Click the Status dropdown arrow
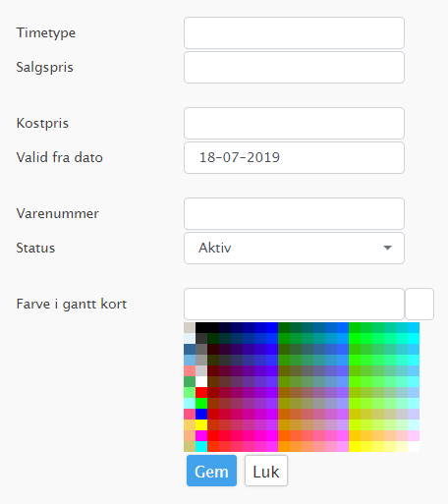 (387, 248)
